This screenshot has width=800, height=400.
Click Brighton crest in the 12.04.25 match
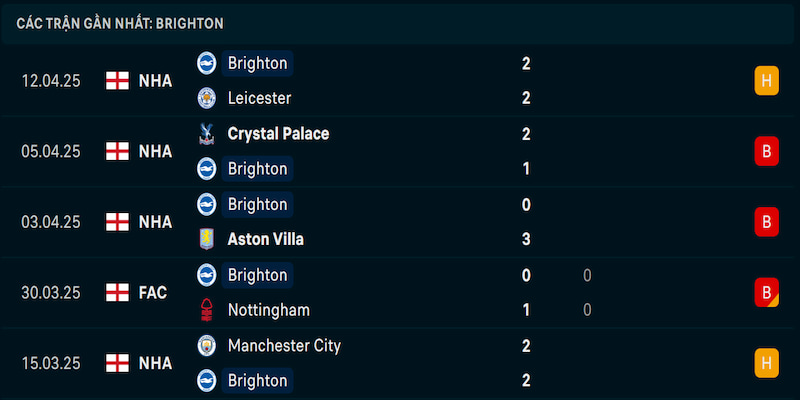coord(207,63)
